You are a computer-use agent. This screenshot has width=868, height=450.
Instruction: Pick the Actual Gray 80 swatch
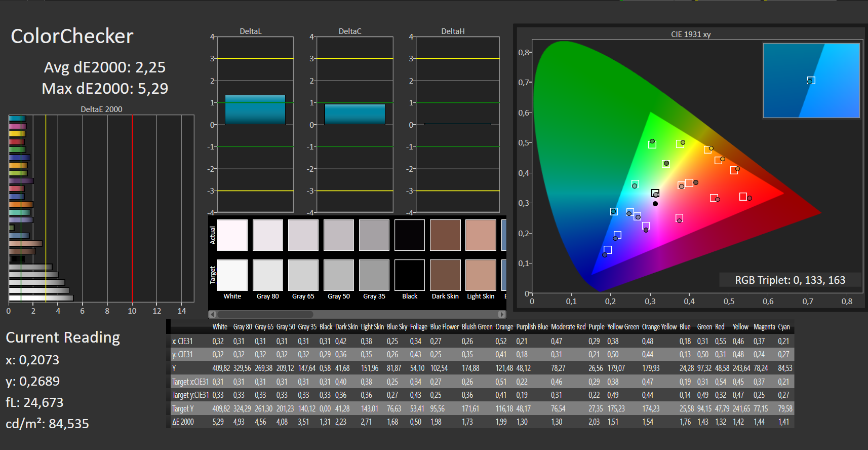(268, 235)
